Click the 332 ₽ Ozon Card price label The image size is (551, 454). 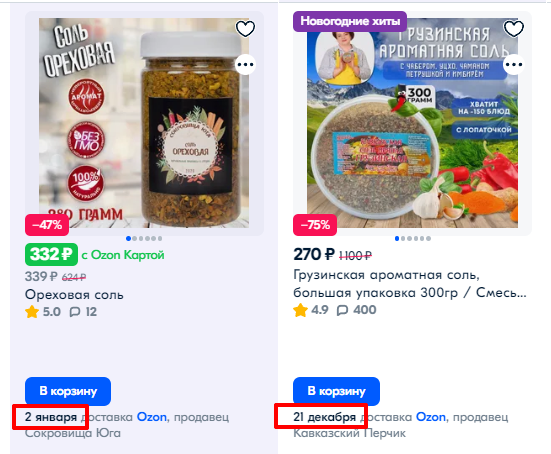tap(51, 254)
